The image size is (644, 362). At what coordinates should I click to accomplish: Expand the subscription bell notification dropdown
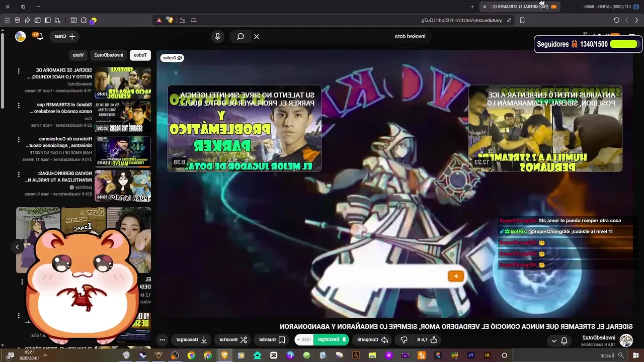pos(559,341)
